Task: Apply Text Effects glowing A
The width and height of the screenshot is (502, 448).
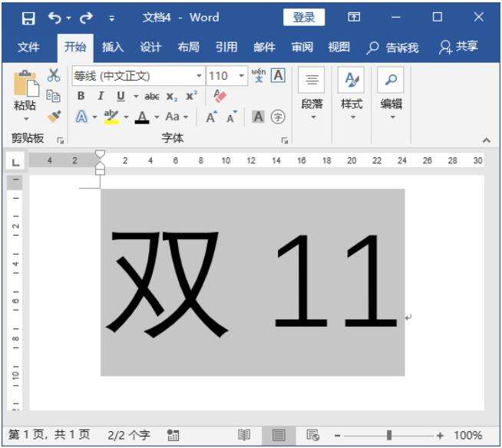Action: (x=81, y=117)
